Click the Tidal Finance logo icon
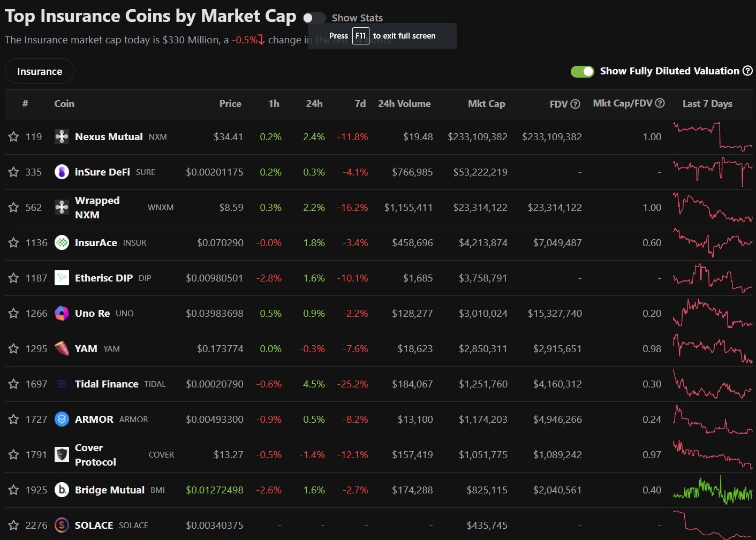Image resolution: width=756 pixels, height=540 pixels. tap(62, 384)
